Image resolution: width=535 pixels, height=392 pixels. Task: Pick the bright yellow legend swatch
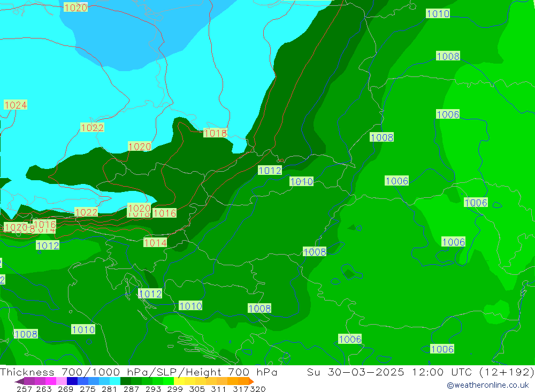coord(179,381)
